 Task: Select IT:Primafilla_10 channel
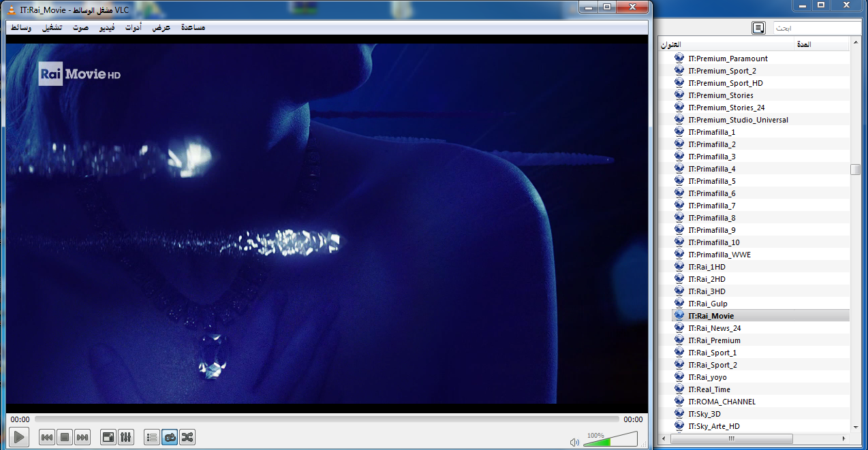(x=714, y=242)
